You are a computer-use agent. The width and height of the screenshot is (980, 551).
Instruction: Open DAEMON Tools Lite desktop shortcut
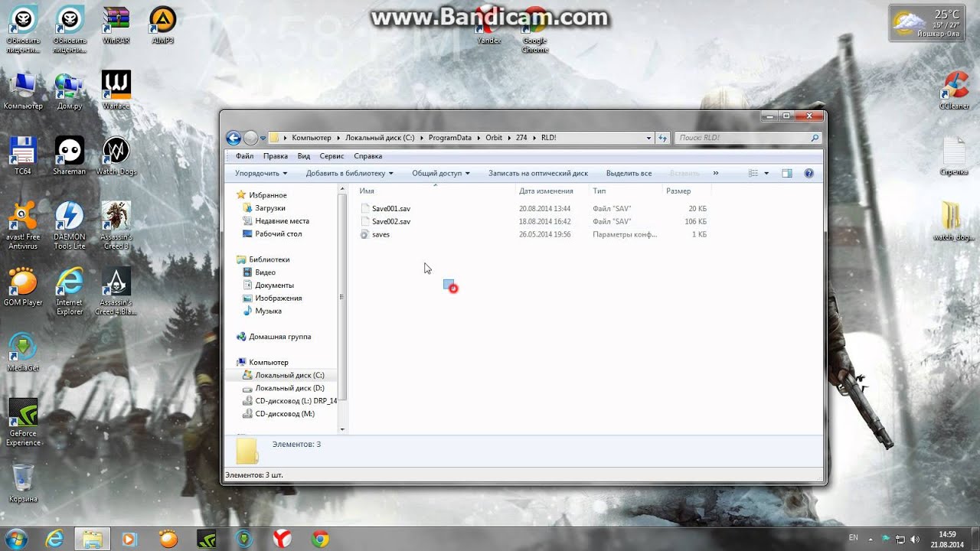click(70, 227)
